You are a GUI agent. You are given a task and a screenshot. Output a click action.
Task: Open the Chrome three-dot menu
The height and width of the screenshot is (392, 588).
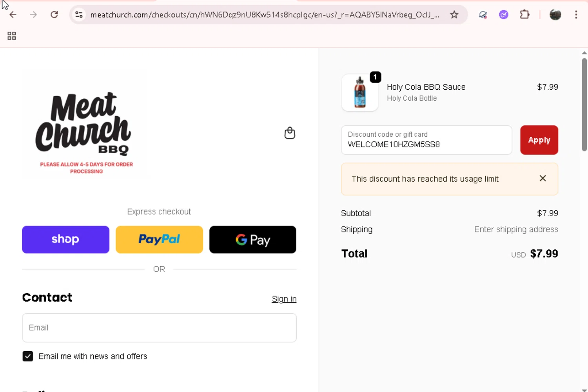click(575, 15)
